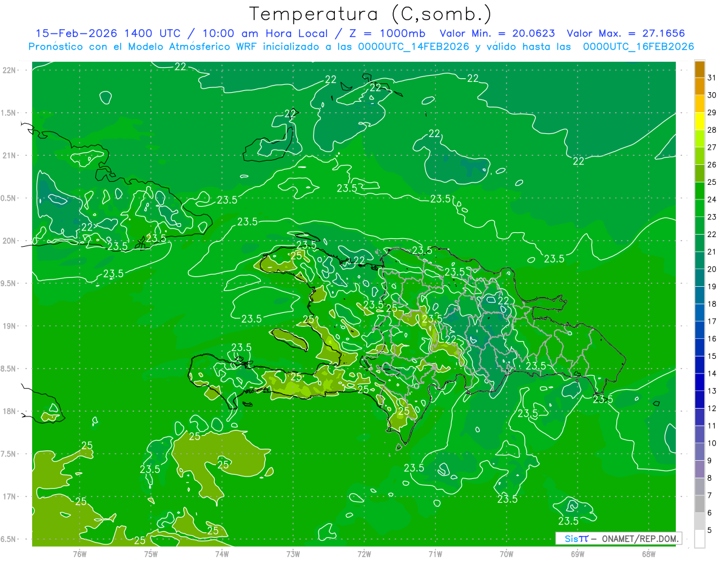Click the 'Valor Min. = 20.0623' text
This screenshot has height=562, width=728.
(x=497, y=33)
